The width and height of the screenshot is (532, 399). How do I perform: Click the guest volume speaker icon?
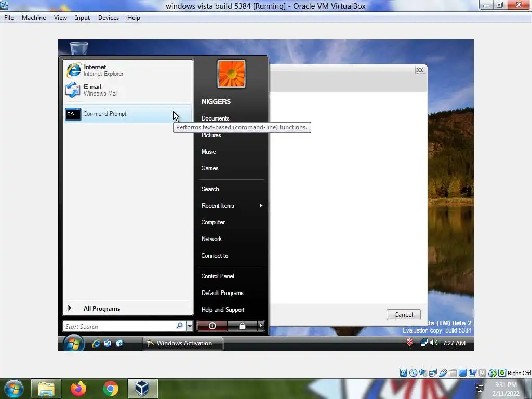click(x=434, y=343)
